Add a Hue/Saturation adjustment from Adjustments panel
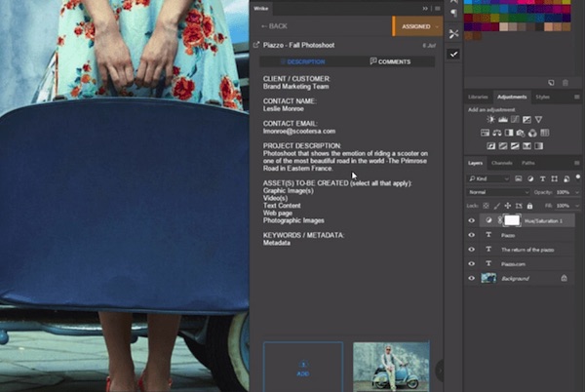The height and width of the screenshot is (392, 585). 485,133
